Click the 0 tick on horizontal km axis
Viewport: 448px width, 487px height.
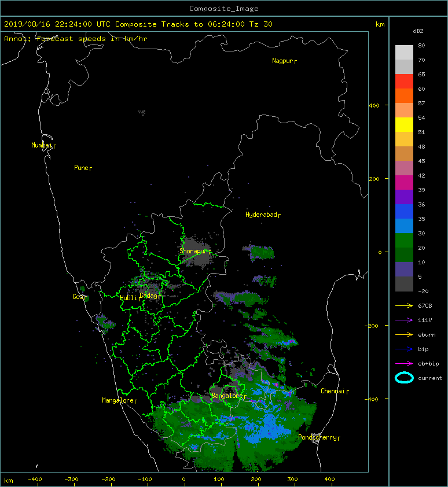(x=183, y=479)
